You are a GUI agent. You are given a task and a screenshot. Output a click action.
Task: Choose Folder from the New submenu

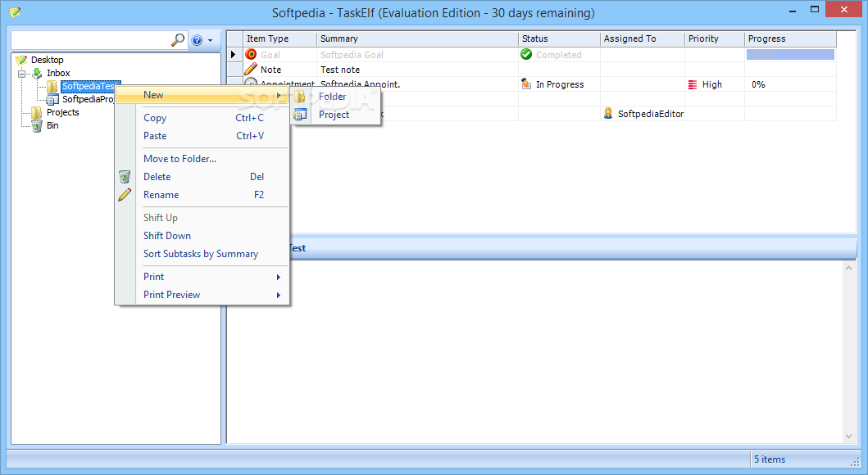point(336,96)
